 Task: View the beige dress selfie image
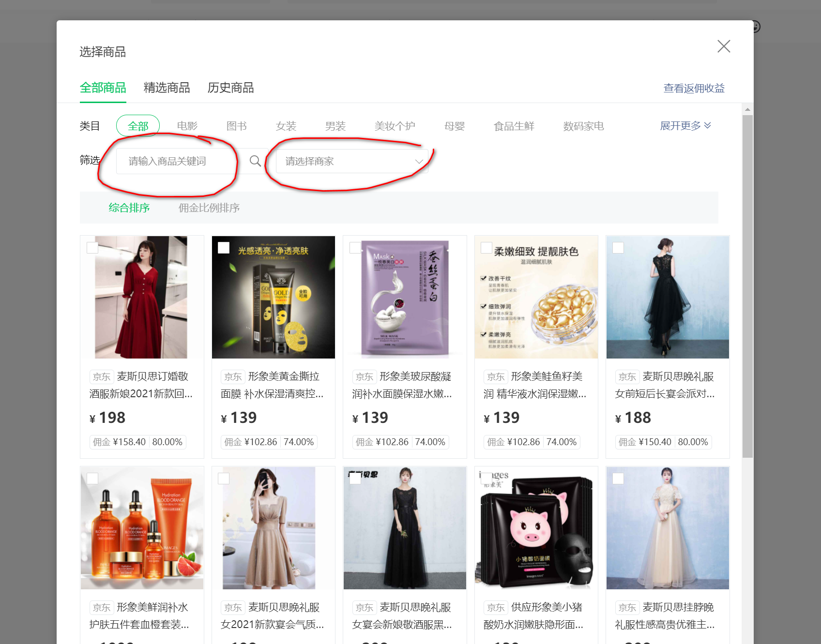click(274, 528)
